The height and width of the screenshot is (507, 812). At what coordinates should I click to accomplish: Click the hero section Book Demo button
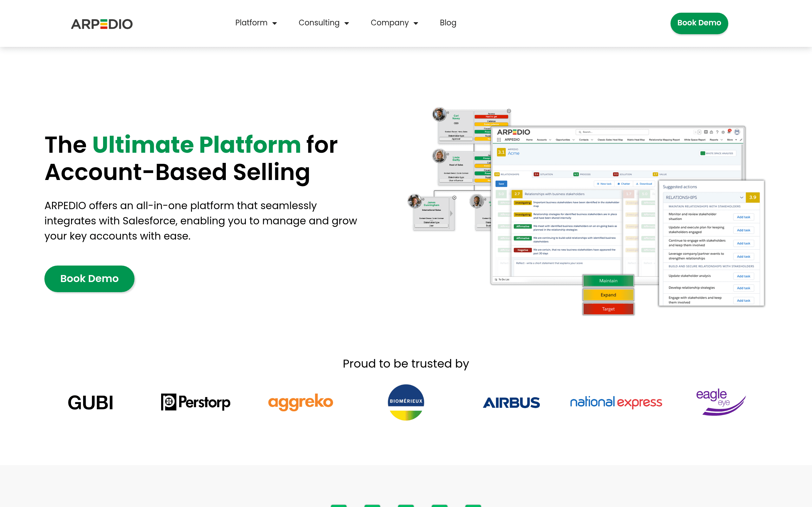pyautogui.click(x=89, y=279)
